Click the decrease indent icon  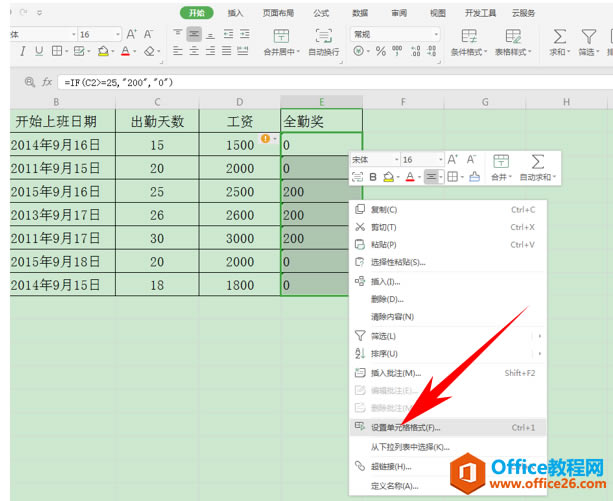tap(228, 34)
